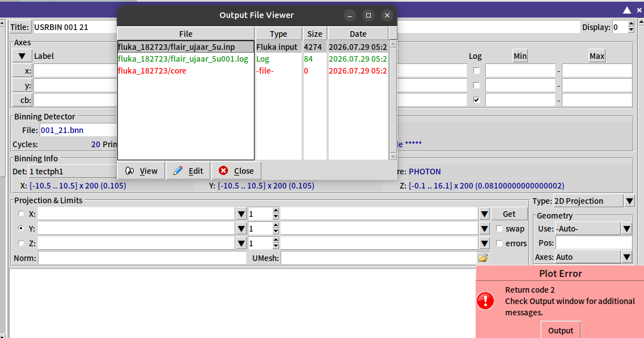
Task: Click the red Plot Error warning icon
Action: [485, 301]
